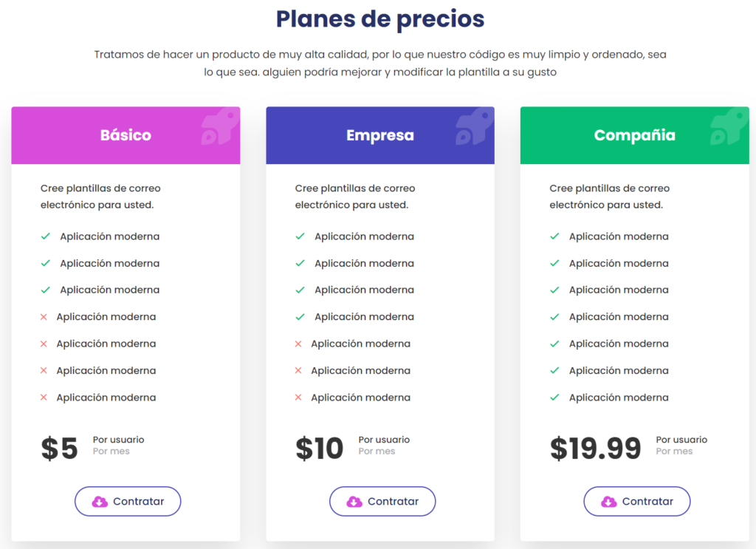Click the cloud download icon in Empresa Contratar

point(354,502)
